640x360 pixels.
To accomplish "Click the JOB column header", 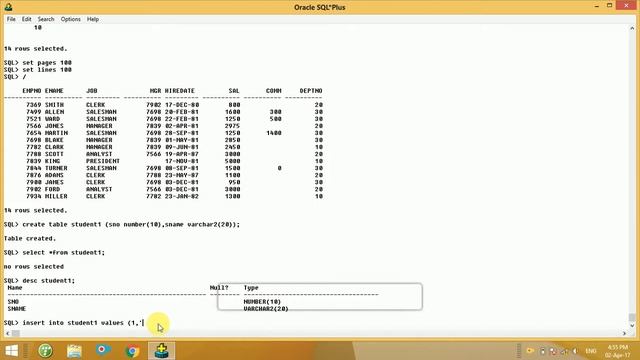I will pos(91,91).
